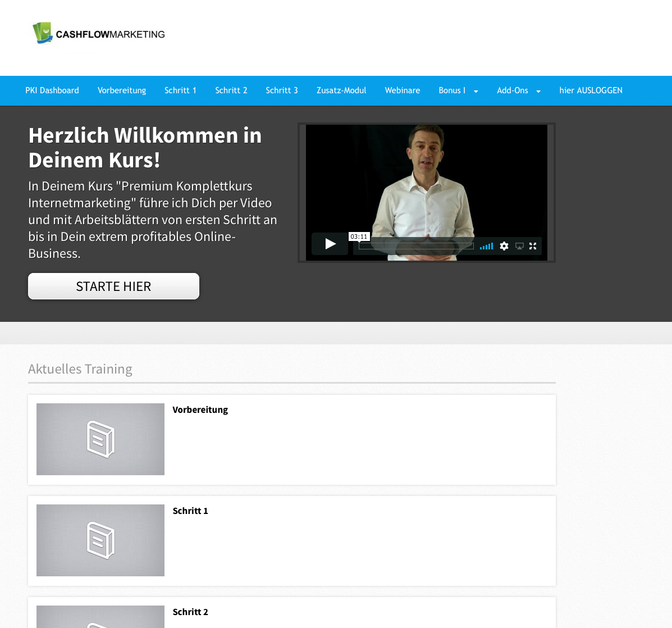Open Webinare menu item
This screenshot has width=672, height=628.
click(403, 90)
